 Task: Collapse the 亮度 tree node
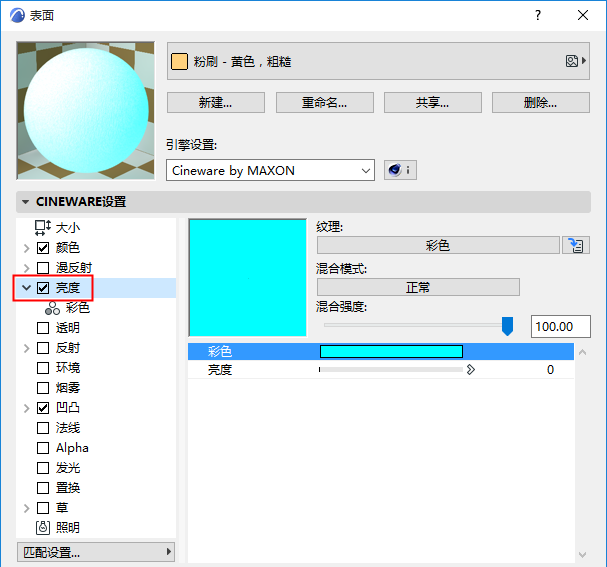(x=26, y=288)
